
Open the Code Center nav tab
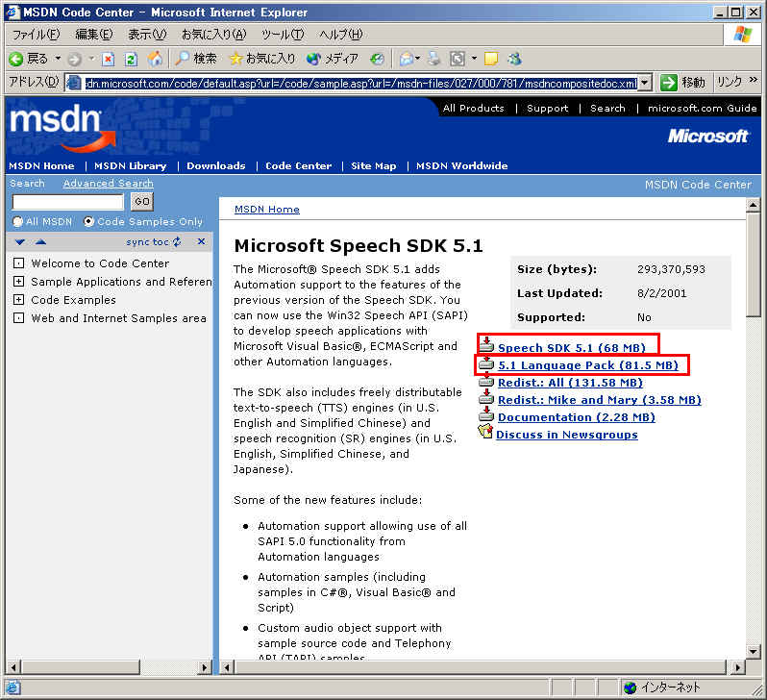coord(298,166)
